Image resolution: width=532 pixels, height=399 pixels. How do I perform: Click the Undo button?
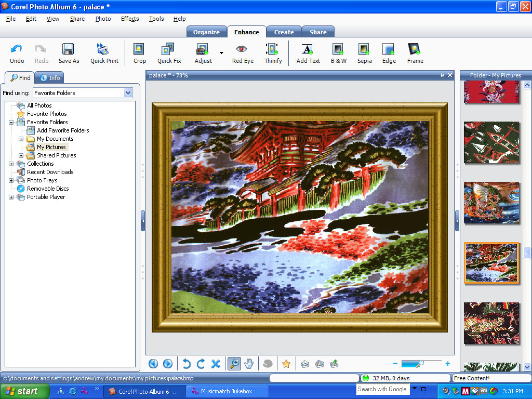(17, 52)
